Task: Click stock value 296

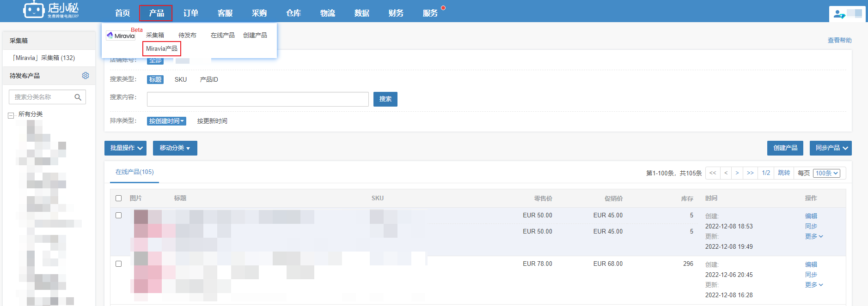Action: pyautogui.click(x=688, y=264)
